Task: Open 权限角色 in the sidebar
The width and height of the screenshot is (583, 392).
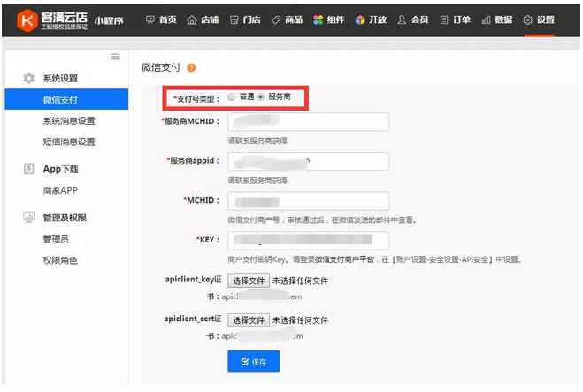Action: pos(60,260)
